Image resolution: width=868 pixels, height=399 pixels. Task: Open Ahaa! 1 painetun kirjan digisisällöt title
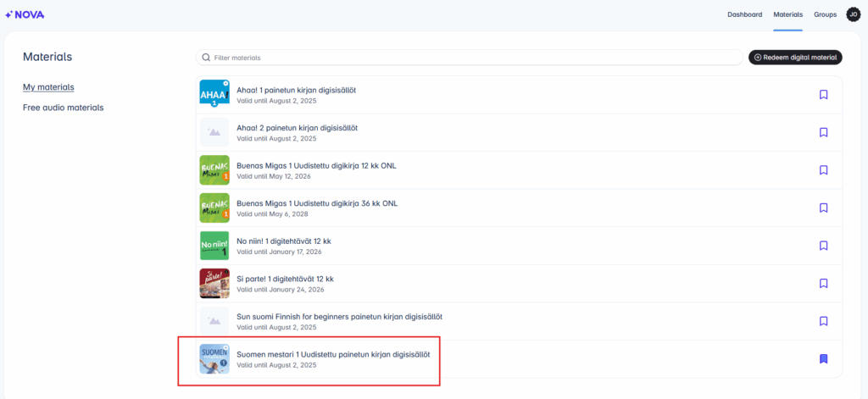pyautogui.click(x=296, y=90)
